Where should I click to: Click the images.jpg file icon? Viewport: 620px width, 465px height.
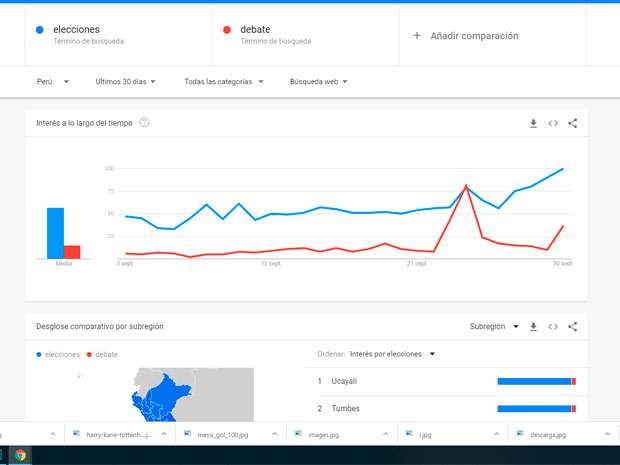(299, 434)
